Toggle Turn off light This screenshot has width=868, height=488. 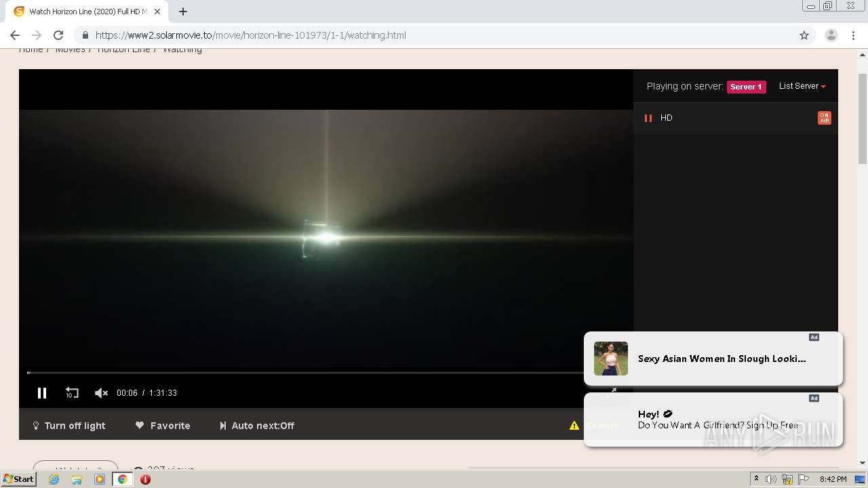pyautogui.click(x=69, y=426)
